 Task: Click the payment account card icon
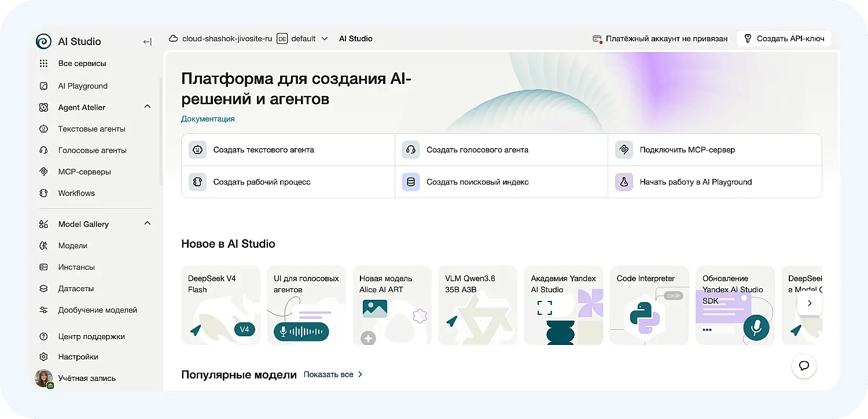coord(598,39)
